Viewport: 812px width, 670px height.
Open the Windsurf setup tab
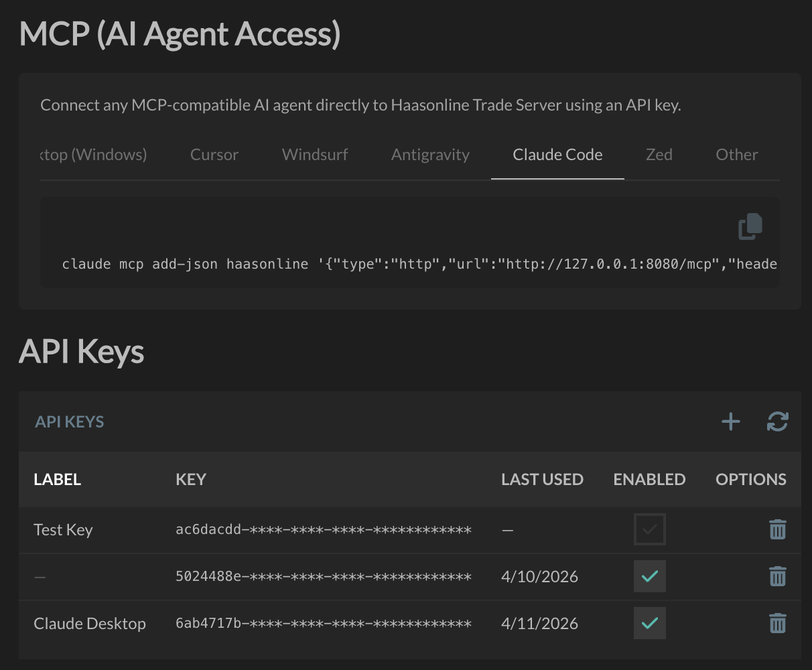click(314, 154)
